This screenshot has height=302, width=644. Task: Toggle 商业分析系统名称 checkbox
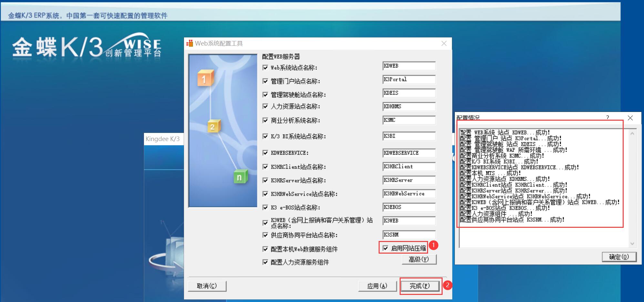(265, 120)
